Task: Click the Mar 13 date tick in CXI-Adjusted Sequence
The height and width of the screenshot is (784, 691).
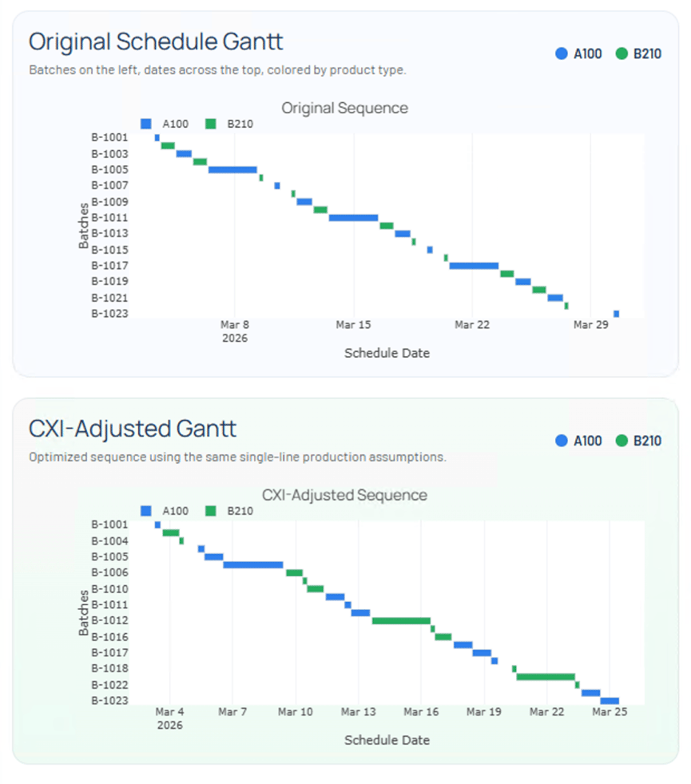Action: [358, 711]
